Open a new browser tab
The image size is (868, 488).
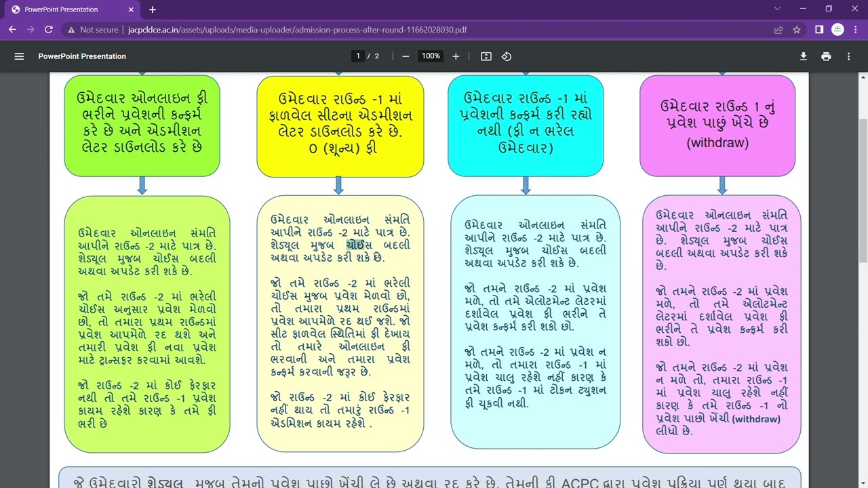coord(153,9)
